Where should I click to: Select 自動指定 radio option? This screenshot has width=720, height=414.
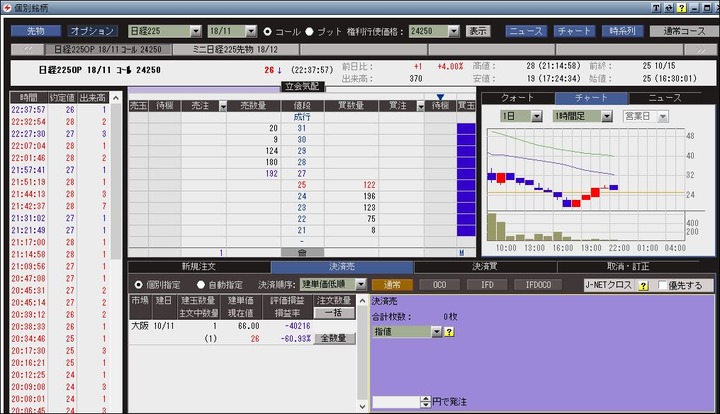201,285
